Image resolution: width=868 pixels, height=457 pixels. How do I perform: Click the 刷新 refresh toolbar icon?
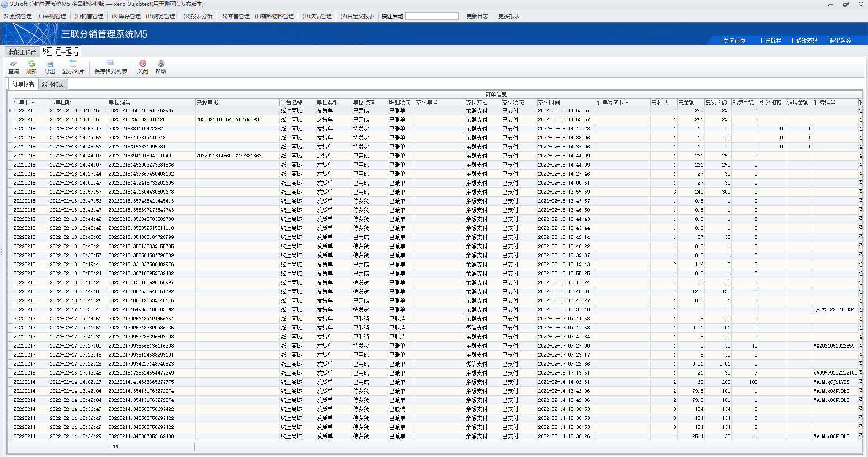(31, 67)
